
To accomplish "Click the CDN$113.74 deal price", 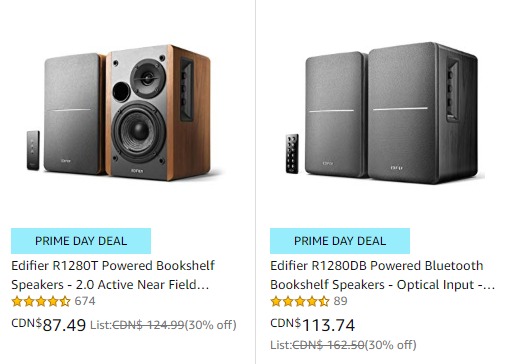I will click(313, 325).
